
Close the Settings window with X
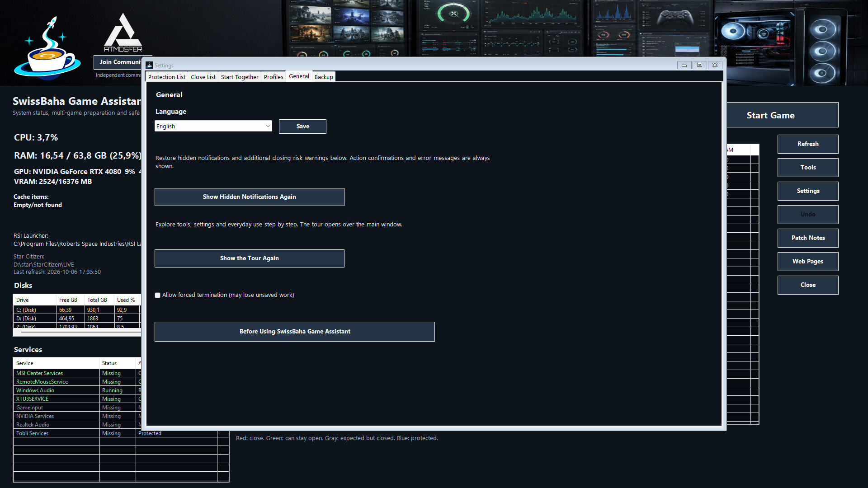point(715,65)
